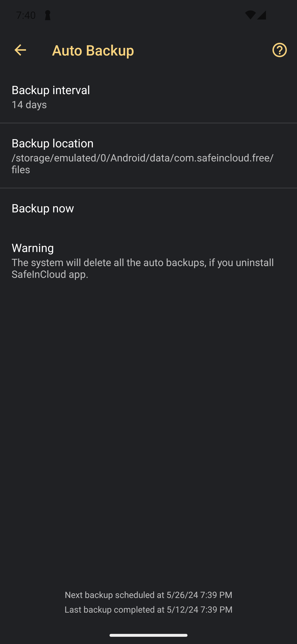Screen dimensions: 297x644
Task: Tap the 5/26/24 7:39 PM date text
Action: click(x=199, y=595)
